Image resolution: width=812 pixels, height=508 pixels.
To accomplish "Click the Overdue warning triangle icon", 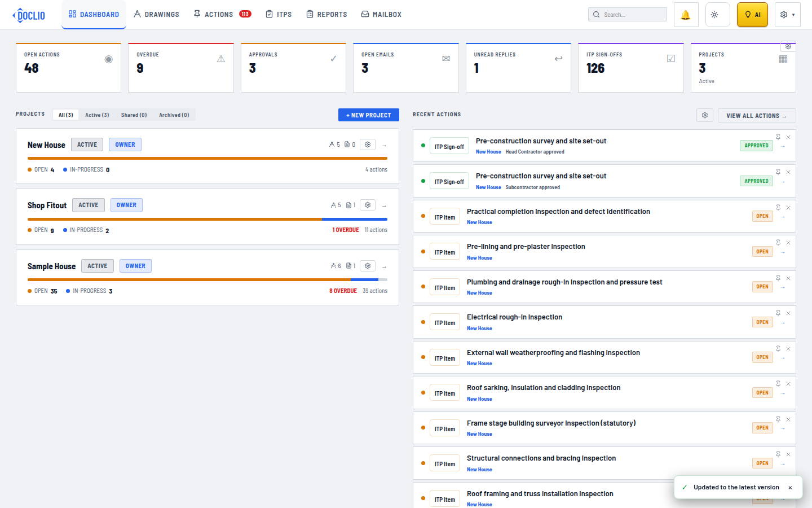I will point(221,59).
